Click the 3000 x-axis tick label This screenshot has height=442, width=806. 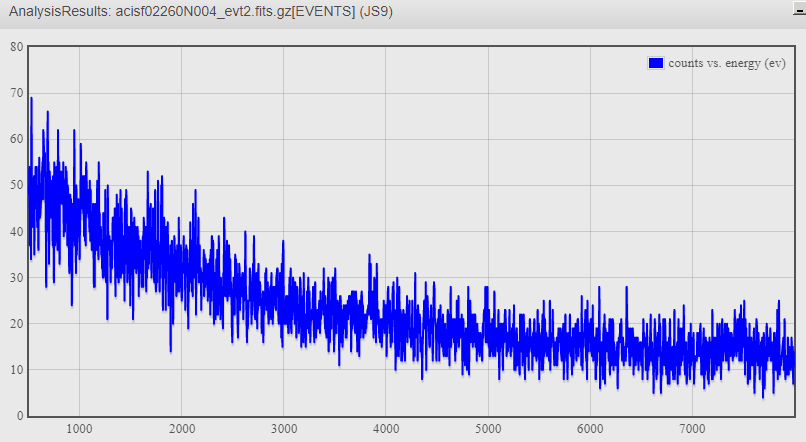[283, 429]
